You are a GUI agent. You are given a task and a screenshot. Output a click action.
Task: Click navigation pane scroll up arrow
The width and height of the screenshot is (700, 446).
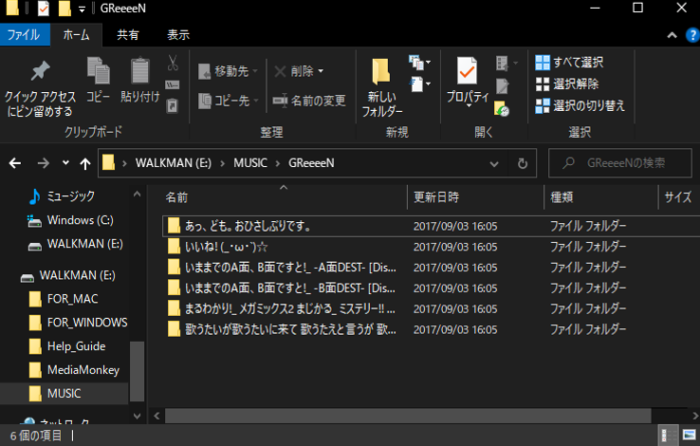pyautogui.click(x=137, y=194)
